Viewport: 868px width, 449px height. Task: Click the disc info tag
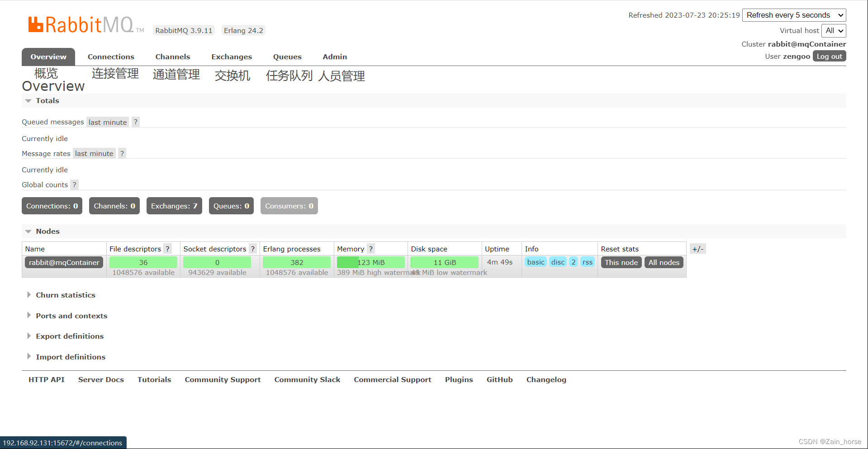coord(558,262)
